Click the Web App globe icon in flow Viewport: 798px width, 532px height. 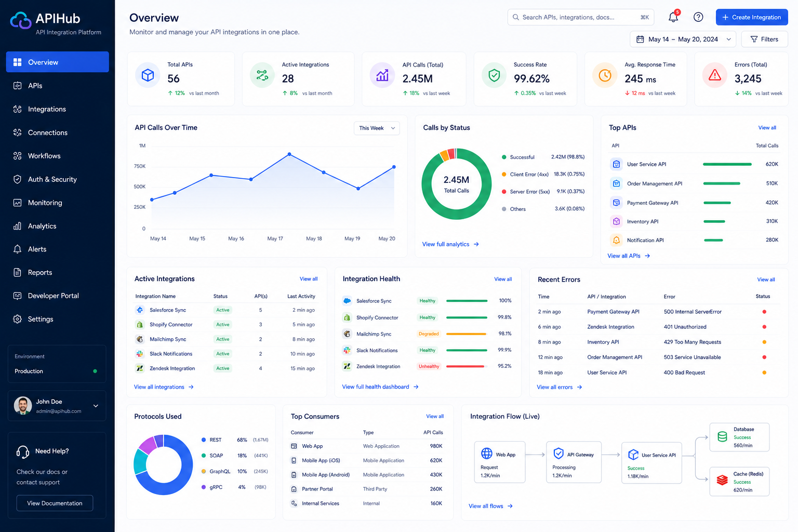(487, 454)
